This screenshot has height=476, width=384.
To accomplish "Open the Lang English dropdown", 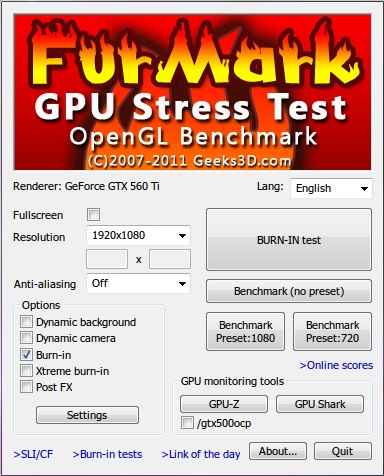I will pyautogui.click(x=331, y=188).
